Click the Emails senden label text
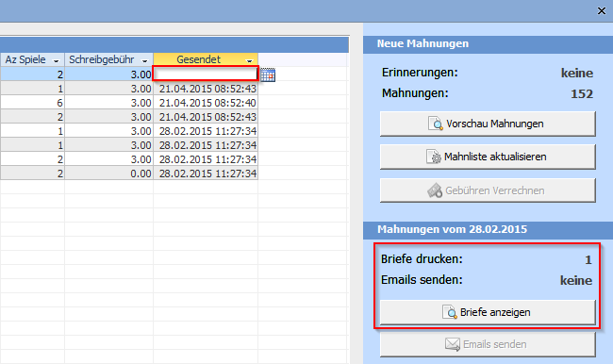 [422, 280]
